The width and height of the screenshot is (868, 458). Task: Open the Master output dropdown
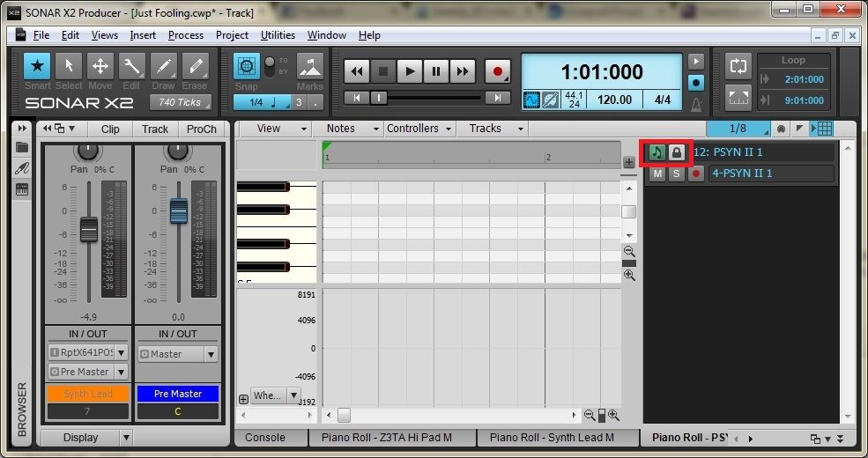pyautogui.click(x=211, y=354)
